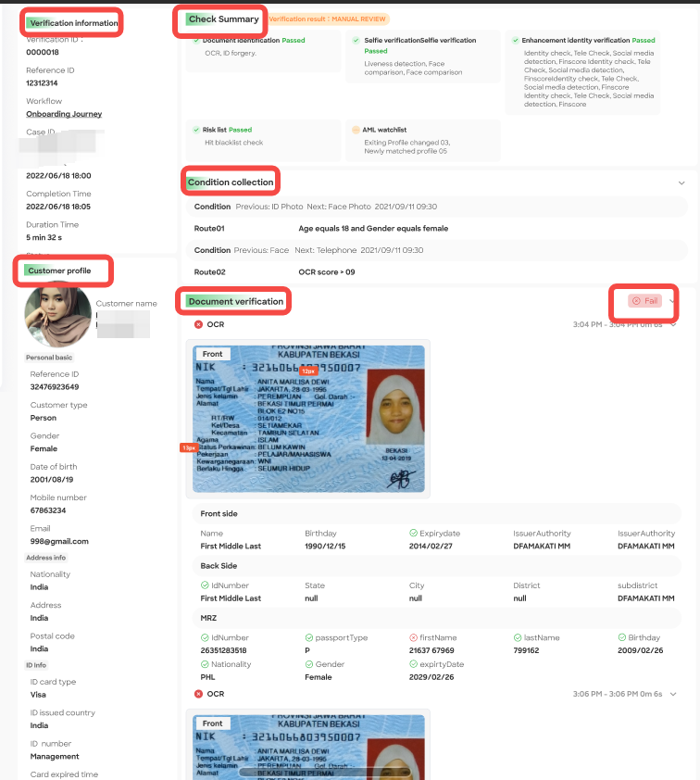Click the Route01 condition 'Age equals 18 and Gender equals female'
Screen dimensions: 700x780
point(373,228)
